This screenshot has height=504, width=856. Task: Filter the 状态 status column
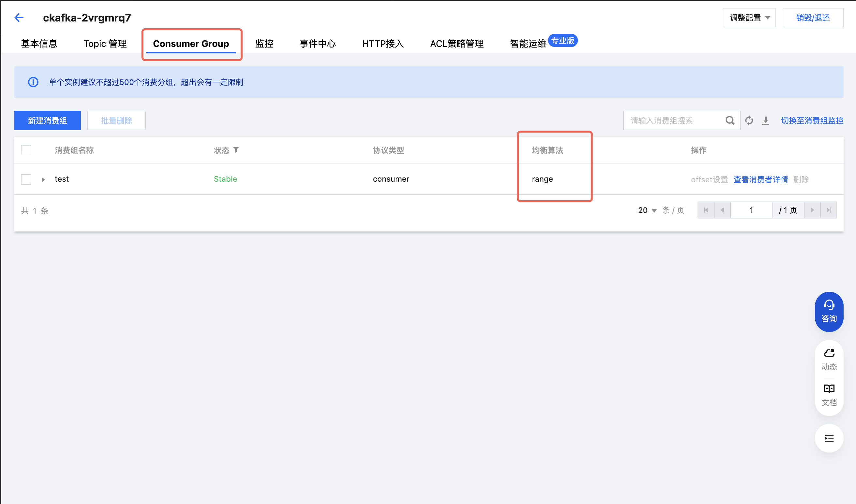236,150
